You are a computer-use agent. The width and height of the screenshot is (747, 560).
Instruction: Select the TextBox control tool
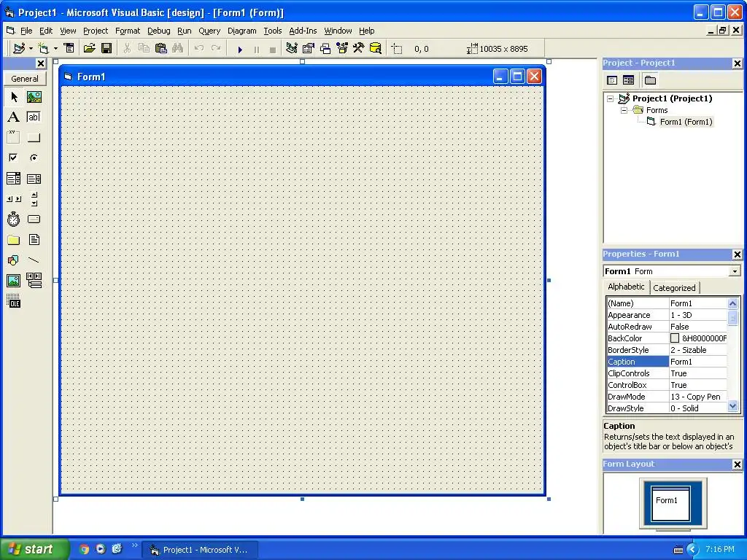[34, 117]
